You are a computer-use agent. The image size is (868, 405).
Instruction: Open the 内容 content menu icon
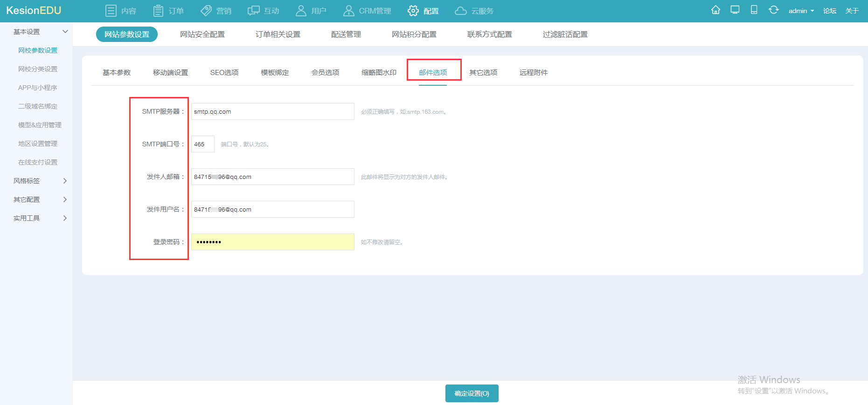point(111,11)
